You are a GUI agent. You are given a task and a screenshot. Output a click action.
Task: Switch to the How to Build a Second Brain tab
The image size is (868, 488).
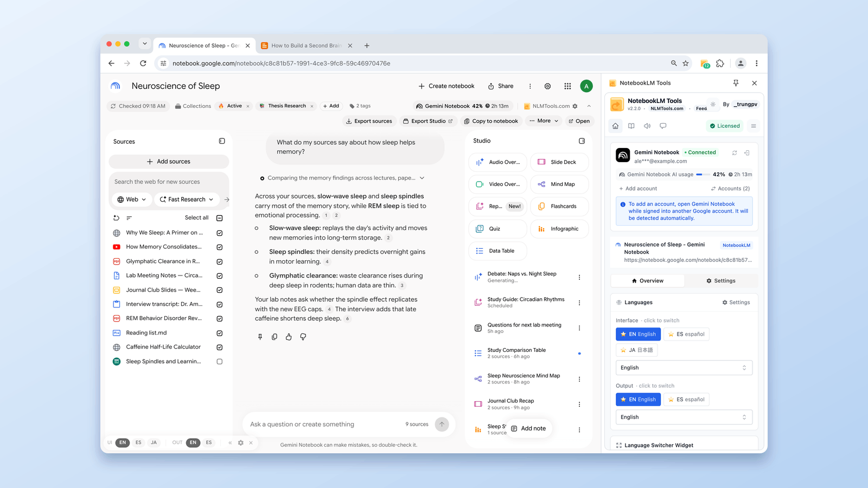(x=307, y=46)
